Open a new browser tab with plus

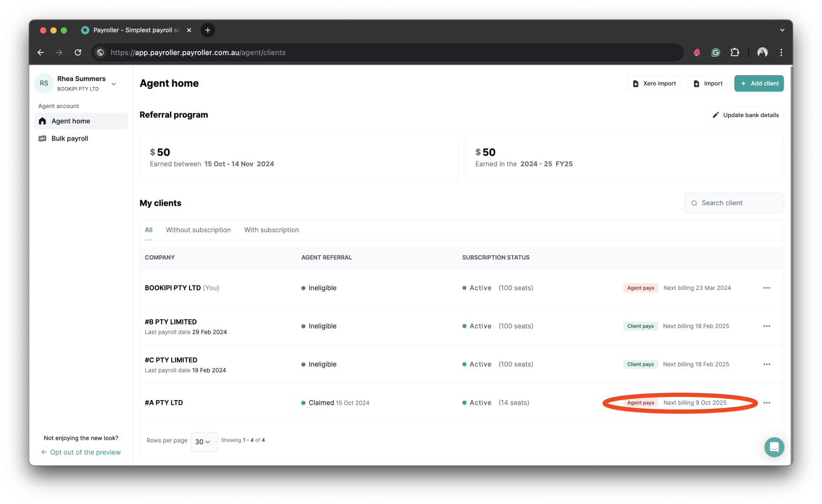[x=208, y=30]
